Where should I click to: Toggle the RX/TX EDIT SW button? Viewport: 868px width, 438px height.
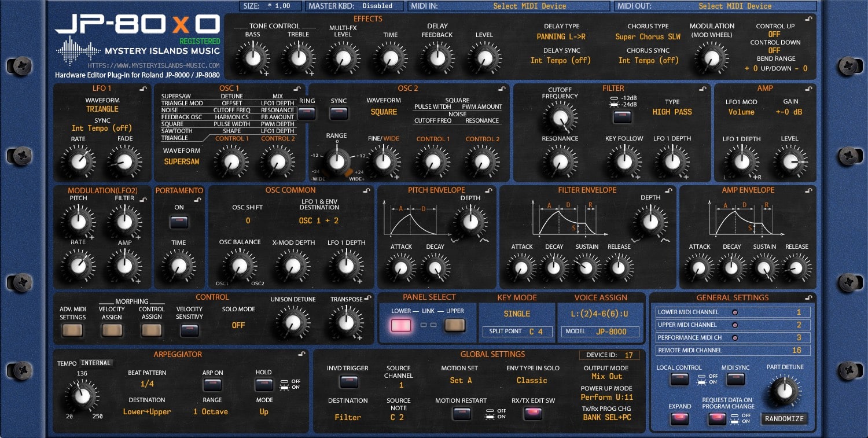pos(532,414)
